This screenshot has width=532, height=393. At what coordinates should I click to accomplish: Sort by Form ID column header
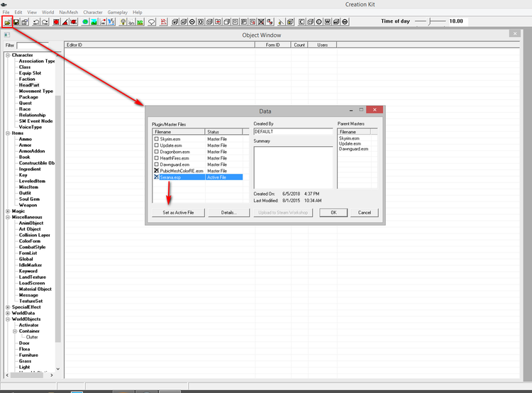coord(273,45)
